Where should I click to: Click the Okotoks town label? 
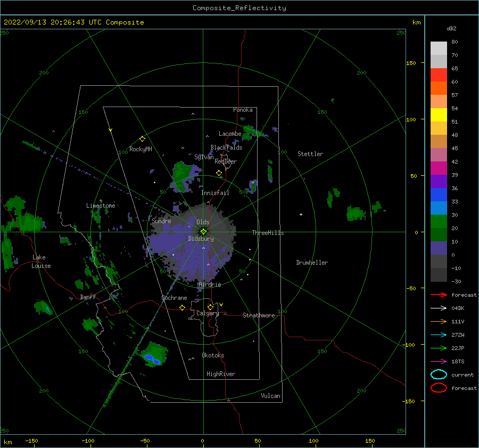[213, 355]
